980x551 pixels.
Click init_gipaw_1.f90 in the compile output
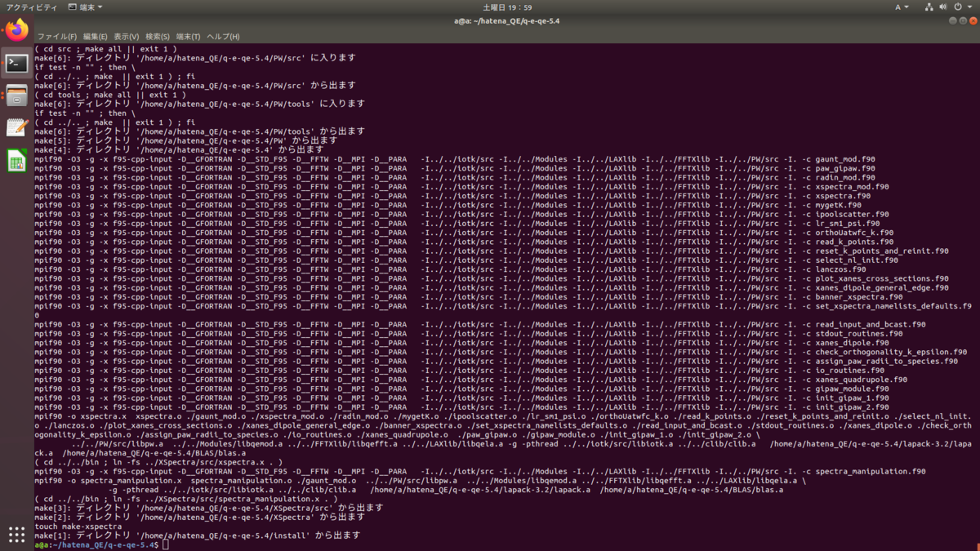(852, 398)
